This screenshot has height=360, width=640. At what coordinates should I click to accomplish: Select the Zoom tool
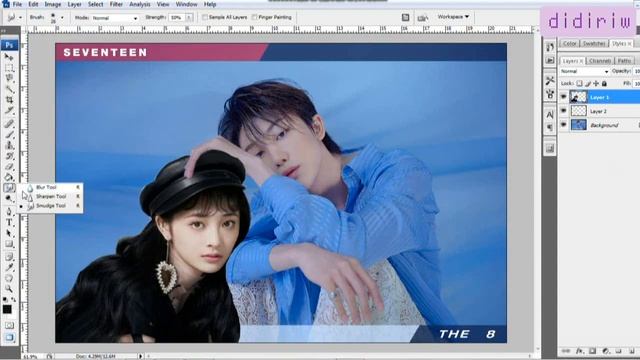coord(9,289)
